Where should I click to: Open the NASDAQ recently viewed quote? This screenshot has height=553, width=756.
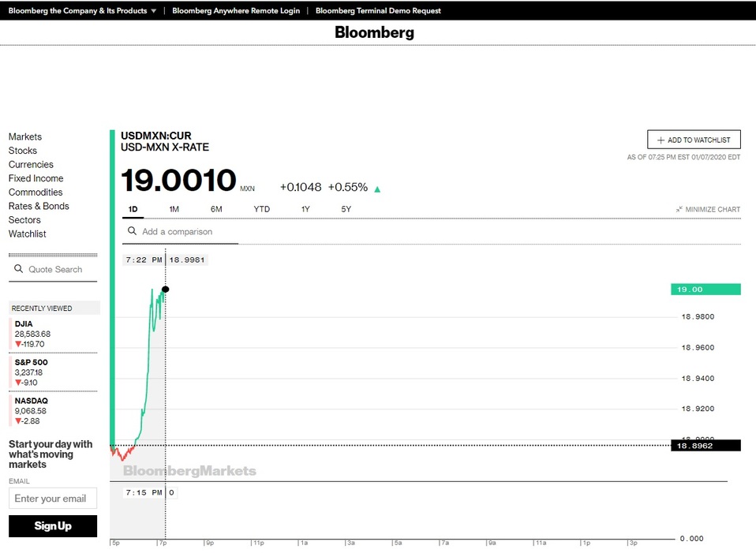[x=53, y=411]
